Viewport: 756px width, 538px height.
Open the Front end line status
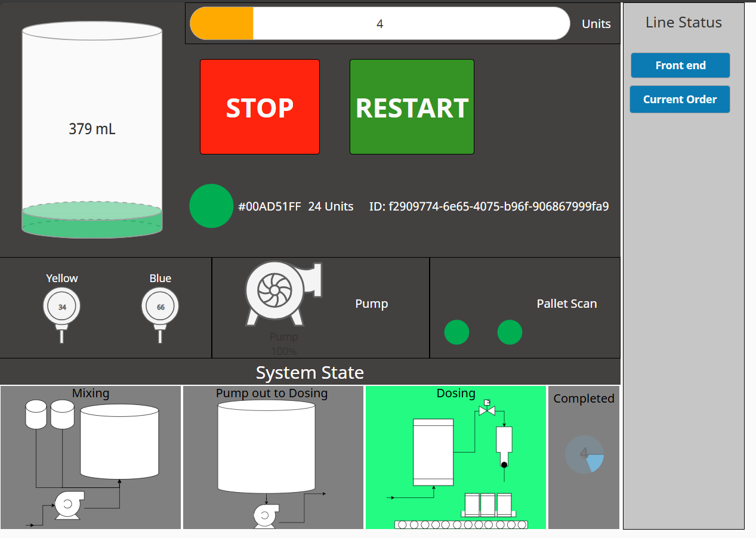680,66
